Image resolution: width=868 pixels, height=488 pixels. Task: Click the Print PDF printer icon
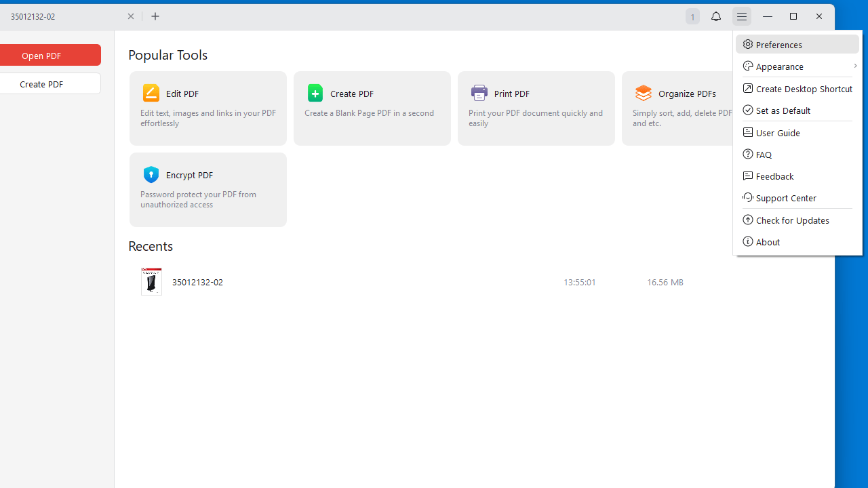(x=479, y=93)
